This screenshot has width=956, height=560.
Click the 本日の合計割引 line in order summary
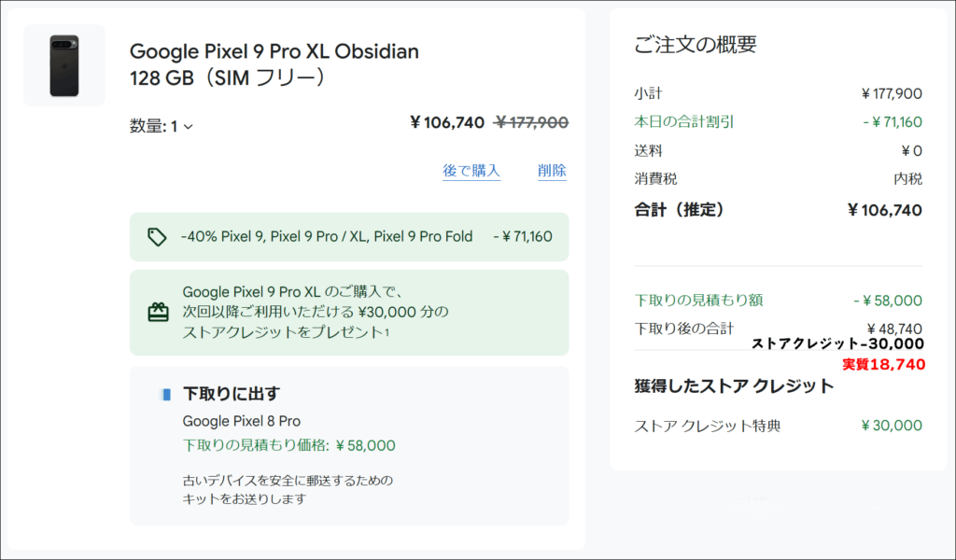coord(778,122)
